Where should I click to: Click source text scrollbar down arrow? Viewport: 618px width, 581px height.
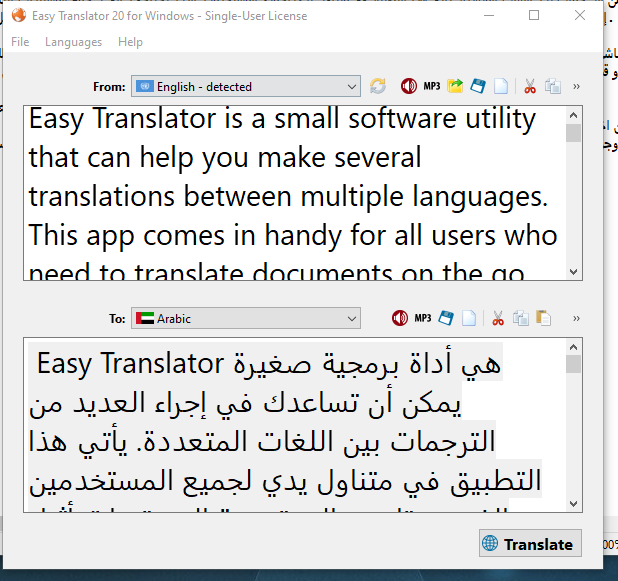point(573,272)
